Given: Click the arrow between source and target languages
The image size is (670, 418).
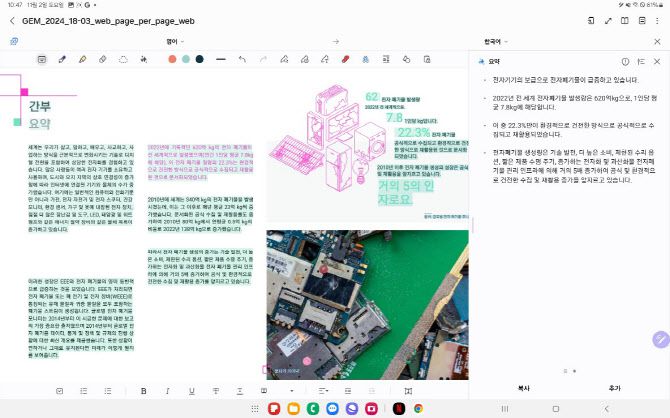Looking at the screenshot, I should (336, 41).
